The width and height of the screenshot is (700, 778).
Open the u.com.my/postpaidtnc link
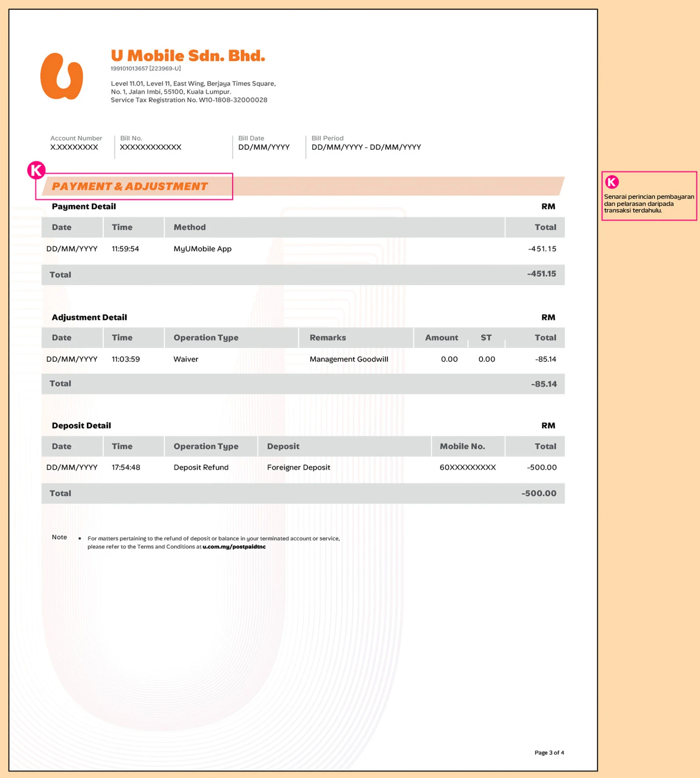point(234,547)
